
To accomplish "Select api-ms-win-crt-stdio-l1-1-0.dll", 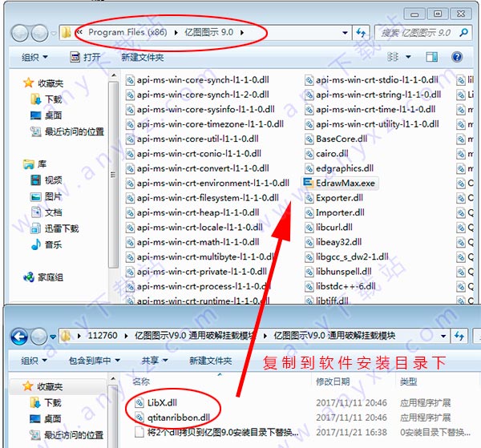I will coord(371,80).
